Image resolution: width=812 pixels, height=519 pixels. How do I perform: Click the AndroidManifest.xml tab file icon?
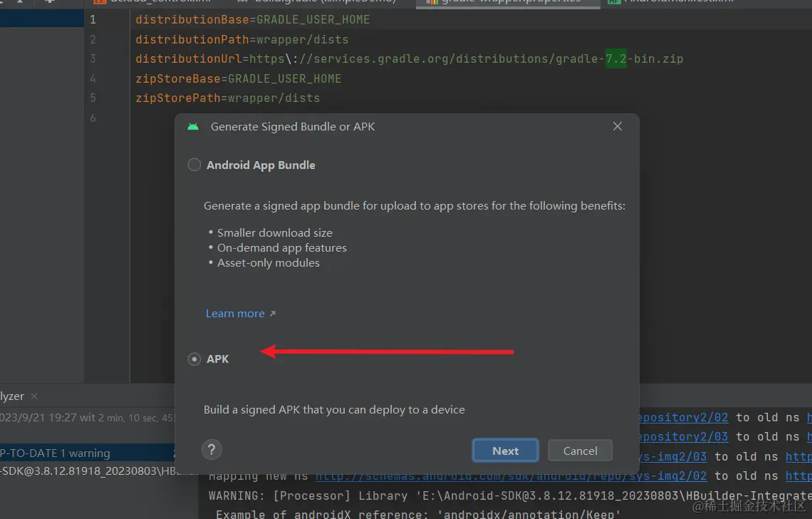pos(613,2)
